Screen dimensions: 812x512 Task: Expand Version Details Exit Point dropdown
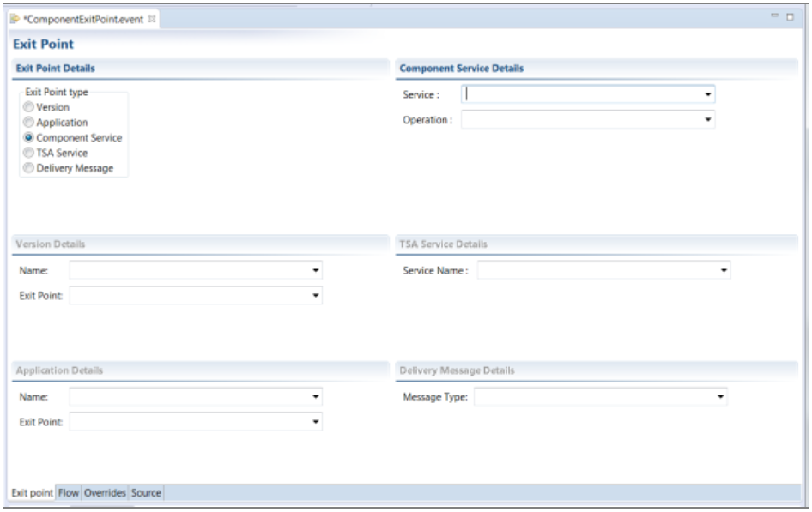pos(316,296)
